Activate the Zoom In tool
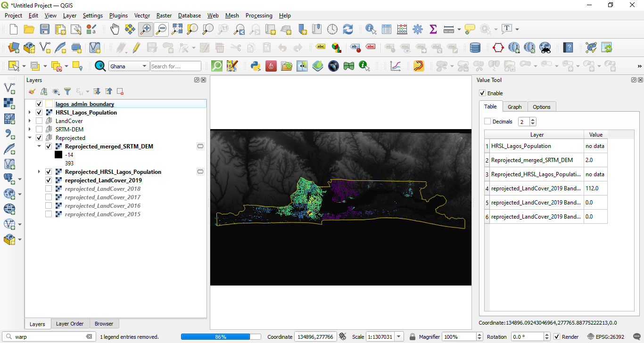 click(x=146, y=29)
